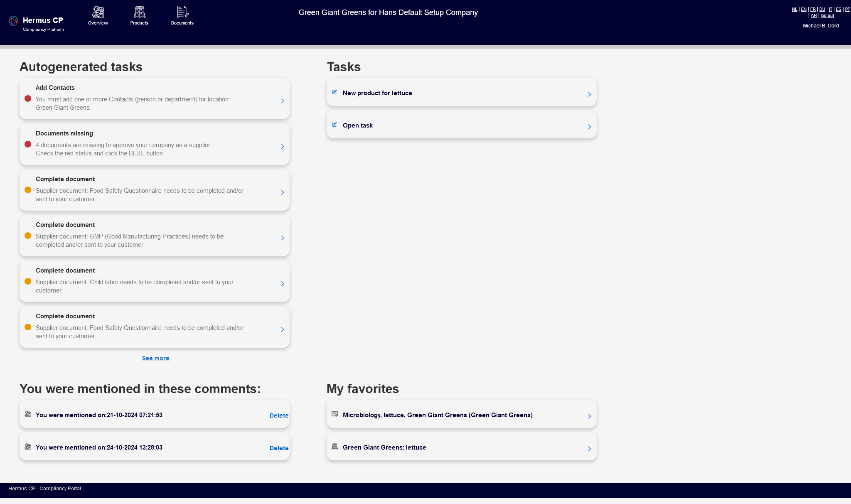Expand the Add Contacts task chevron

click(x=283, y=101)
